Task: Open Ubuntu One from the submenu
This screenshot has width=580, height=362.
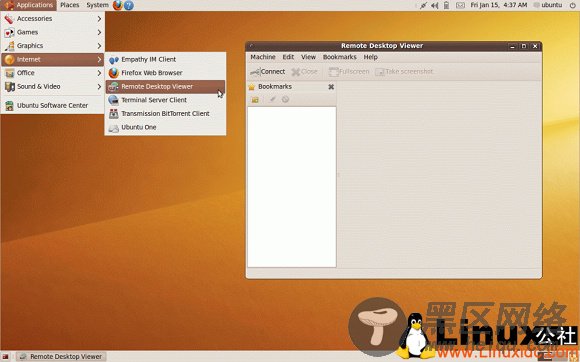Action: (x=165, y=127)
